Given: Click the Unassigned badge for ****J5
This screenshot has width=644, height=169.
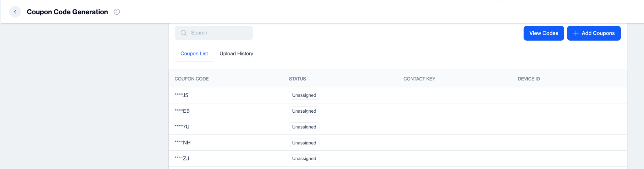Looking at the screenshot, I should [x=304, y=95].
